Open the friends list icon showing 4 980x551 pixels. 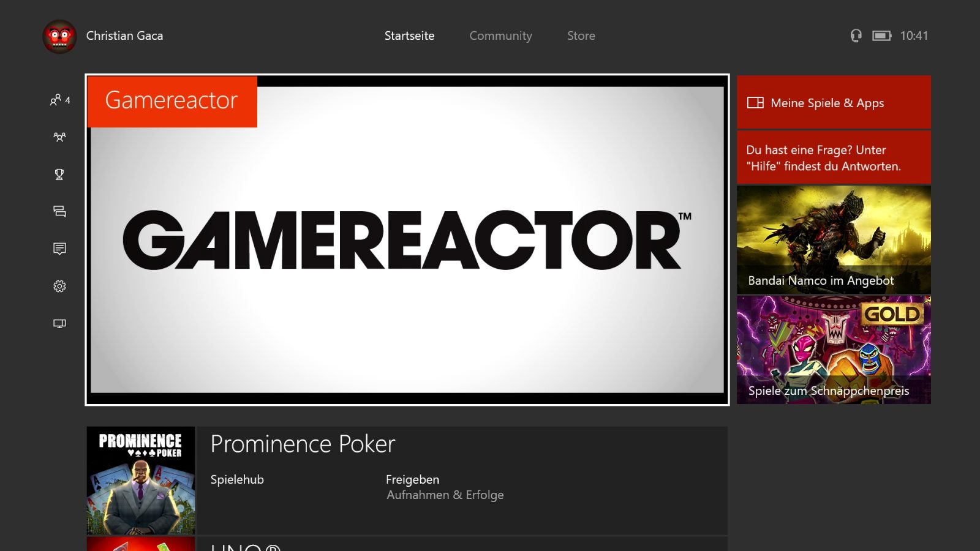point(59,100)
